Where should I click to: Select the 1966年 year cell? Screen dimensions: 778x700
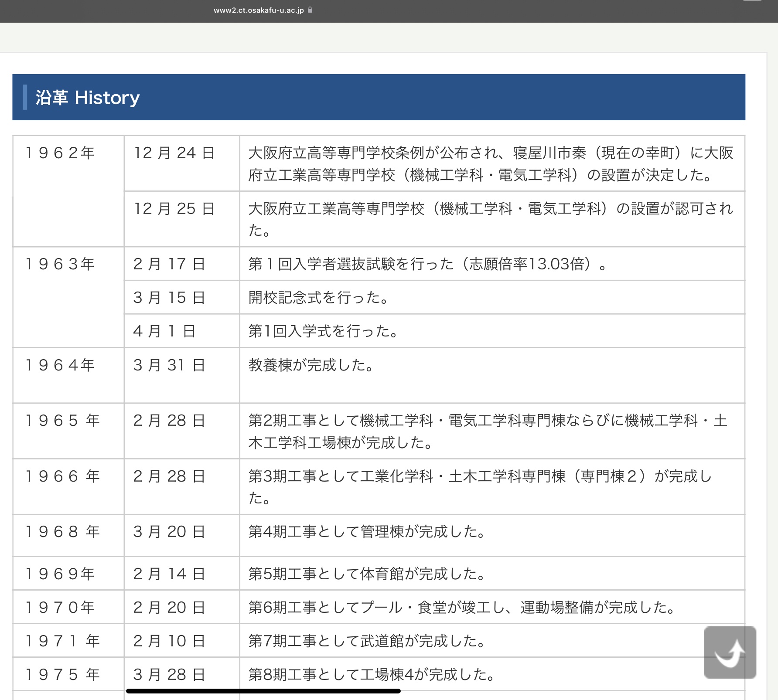(x=68, y=486)
